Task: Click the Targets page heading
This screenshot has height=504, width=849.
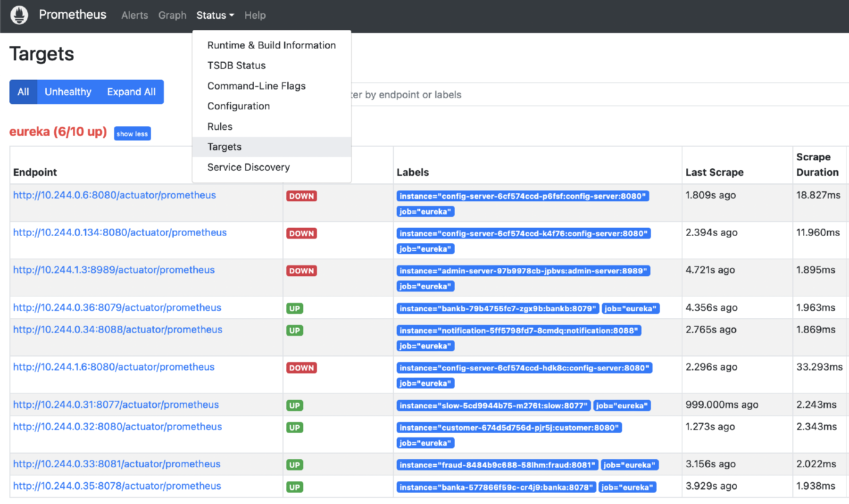Action: [42, 54]
